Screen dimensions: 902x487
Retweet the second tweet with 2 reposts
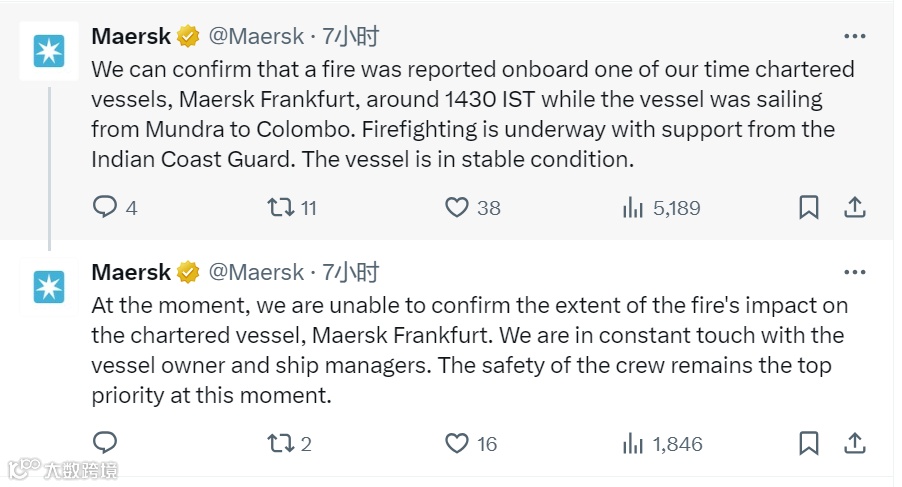click(281, 443)
